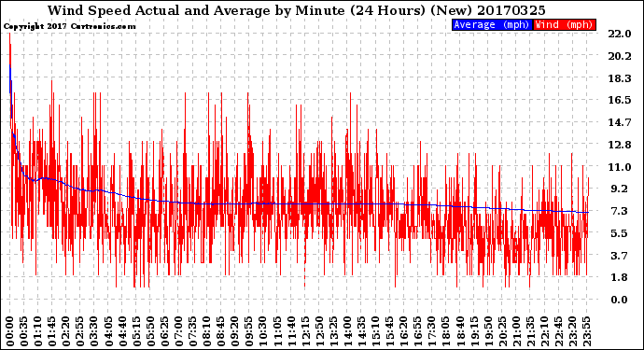Viewport: 644px width, 350px height.
Task: Click the 21:35 time axis label
Action: (530, 331)
